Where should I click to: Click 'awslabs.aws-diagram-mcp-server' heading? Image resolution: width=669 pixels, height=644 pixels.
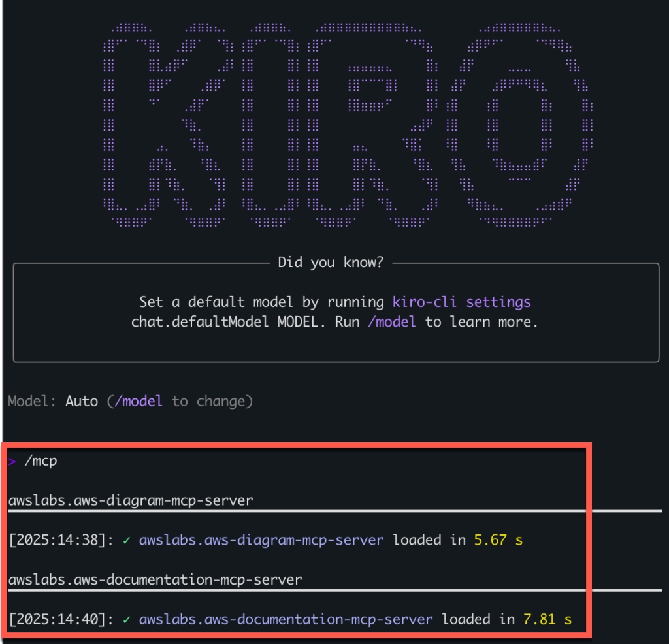(x=131, y=500)
